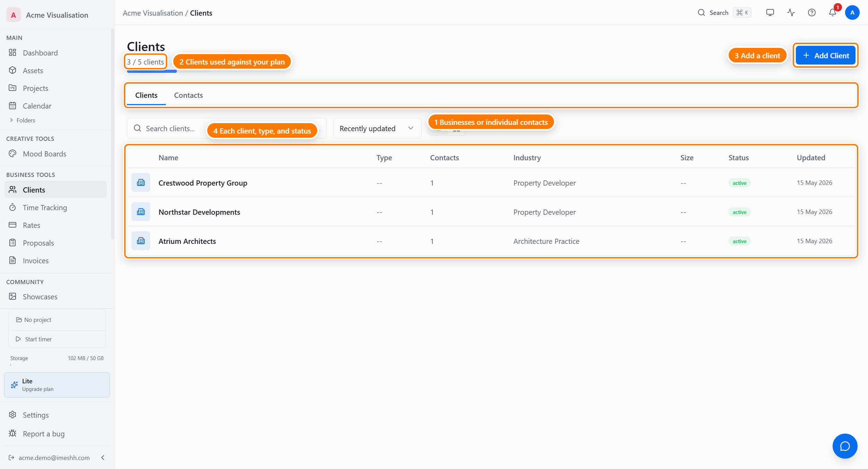Open the Recently updated sort dropdown

click(x=377, y=128)
